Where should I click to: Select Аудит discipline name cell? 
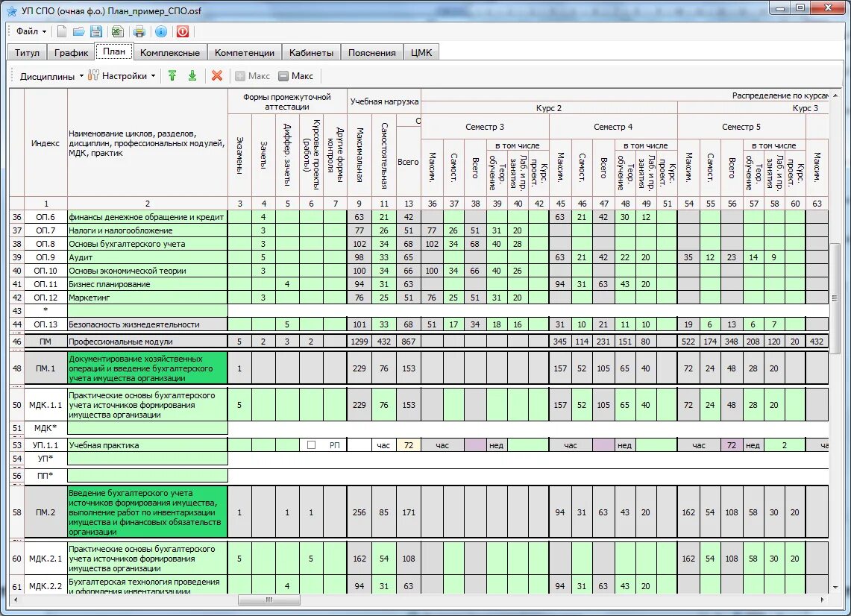[x=147, y=257]
